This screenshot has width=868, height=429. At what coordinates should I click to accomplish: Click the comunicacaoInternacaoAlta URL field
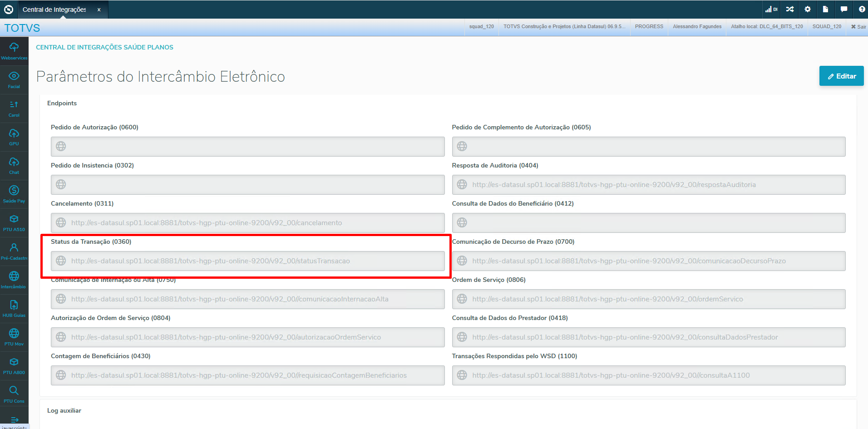(x=247, y=299)
